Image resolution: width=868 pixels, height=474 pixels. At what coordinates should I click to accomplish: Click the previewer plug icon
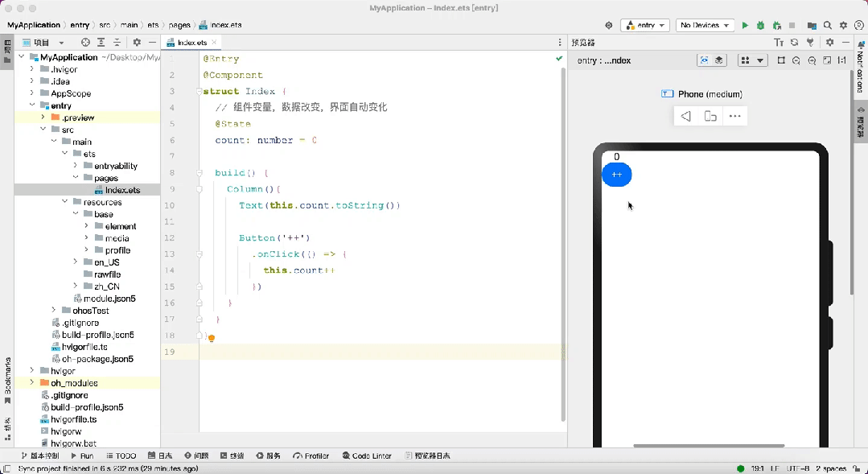coord(810,42)
